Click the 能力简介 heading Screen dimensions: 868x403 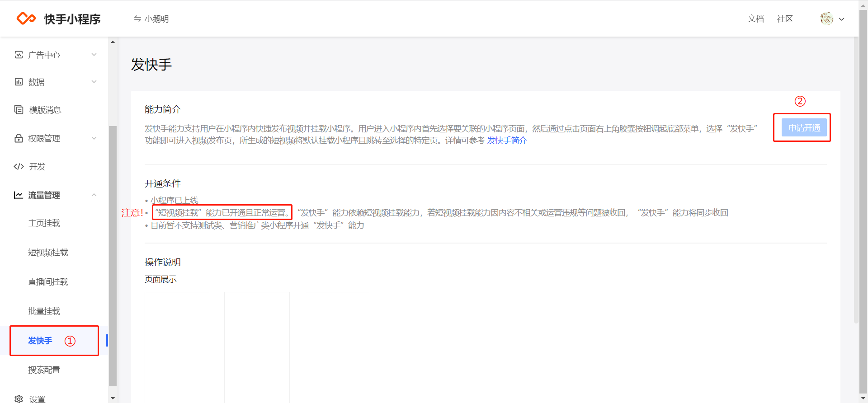click(x=163, y=109)
